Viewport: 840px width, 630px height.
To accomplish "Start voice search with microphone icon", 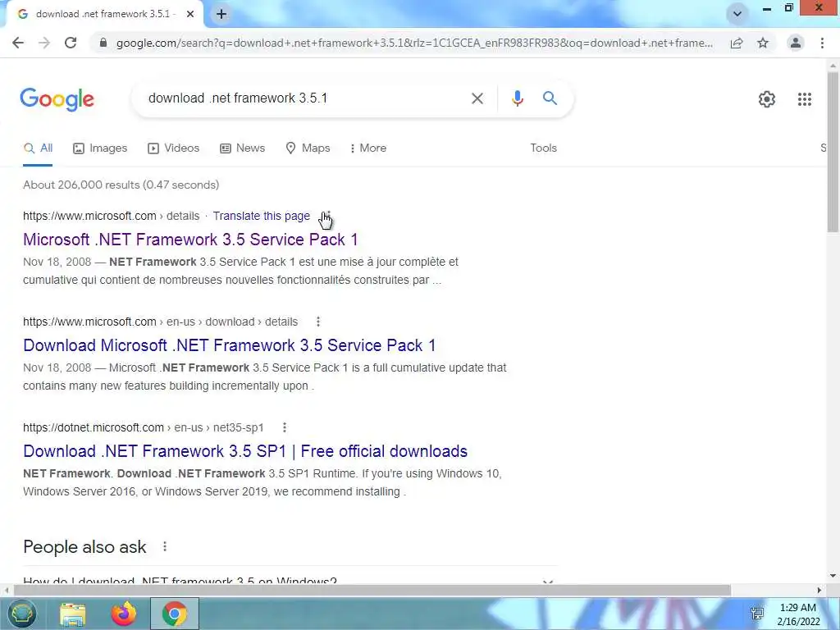I will coord(517,98).
